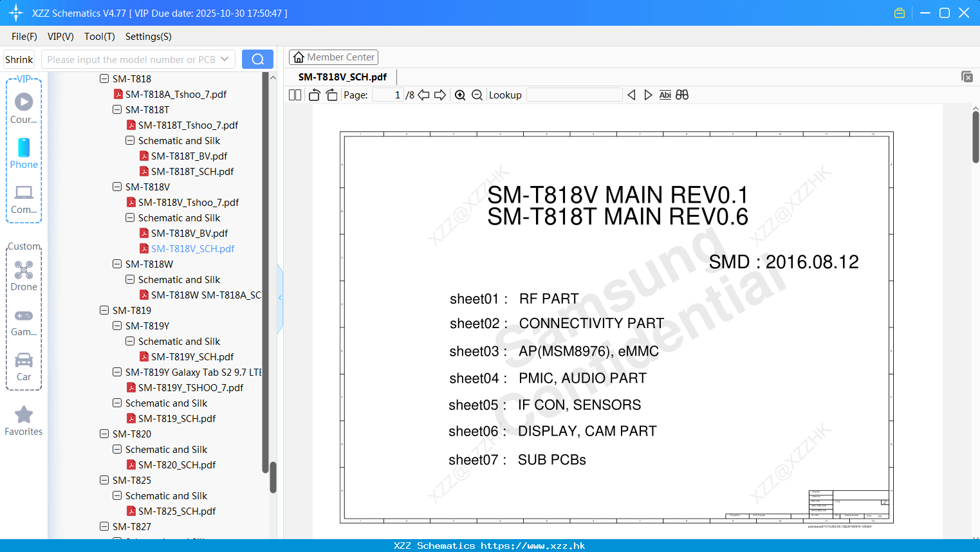Open SM-T825_SCH.pdf
This screenshot has width=980, height=552.
tap(177, 511)
